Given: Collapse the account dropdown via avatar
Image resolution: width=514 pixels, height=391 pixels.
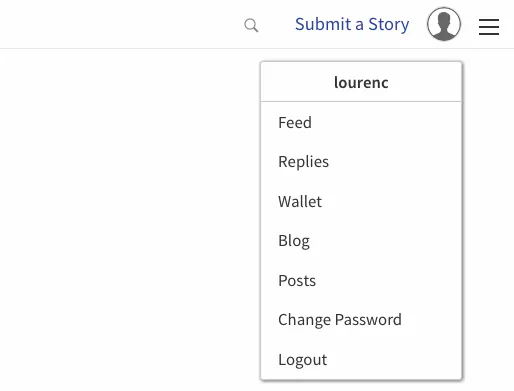Looking at the screenshot, I should coord(444,24).
